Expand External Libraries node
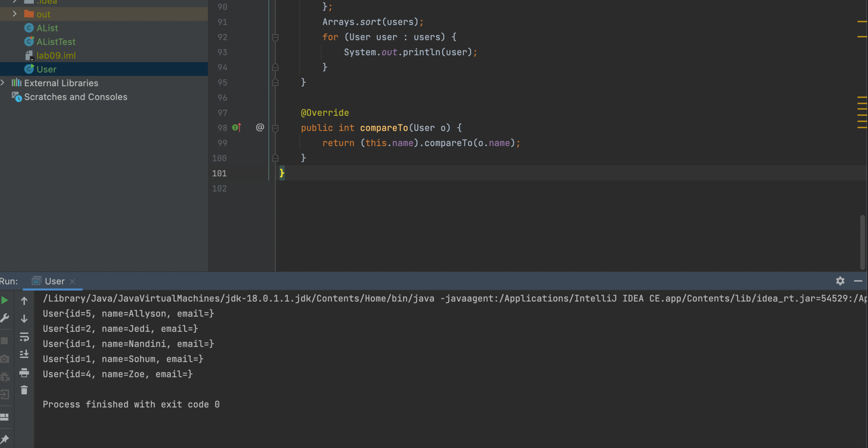 3,83
